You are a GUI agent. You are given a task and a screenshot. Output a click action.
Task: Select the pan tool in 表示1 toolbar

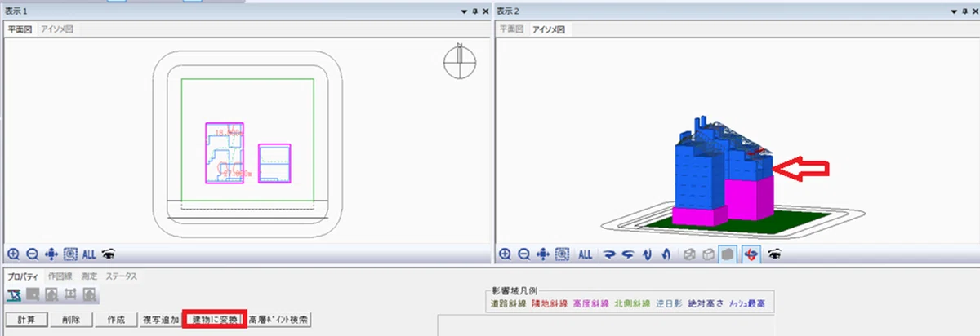point(50,254)
